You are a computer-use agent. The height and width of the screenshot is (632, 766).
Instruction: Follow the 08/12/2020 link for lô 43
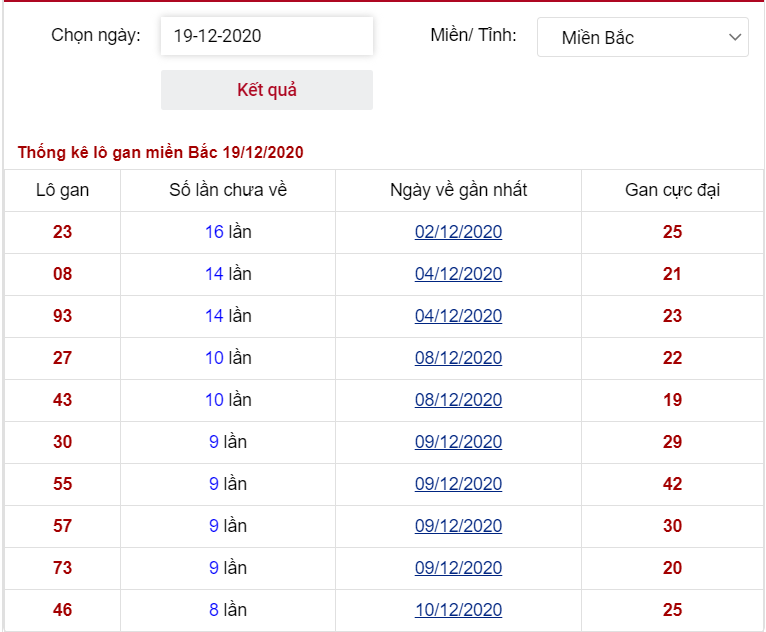click(x=458, y=400)
